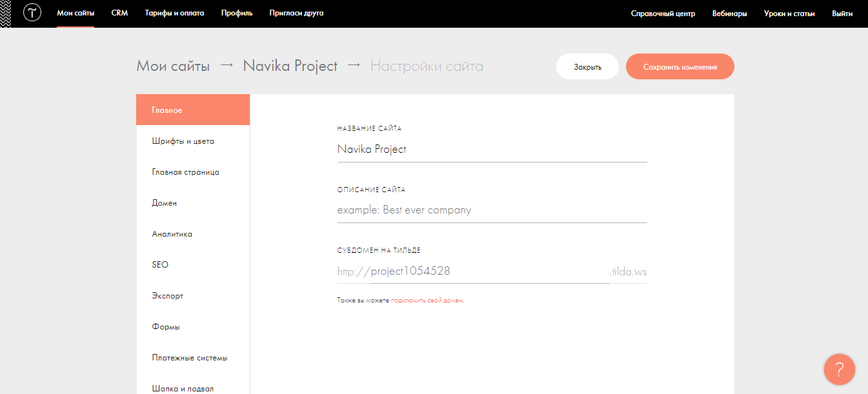Image resolution: width=868 pixels, height=394 pixels.
Task: Follow the подключить свой домен link
Action: (x=426, y=300)
